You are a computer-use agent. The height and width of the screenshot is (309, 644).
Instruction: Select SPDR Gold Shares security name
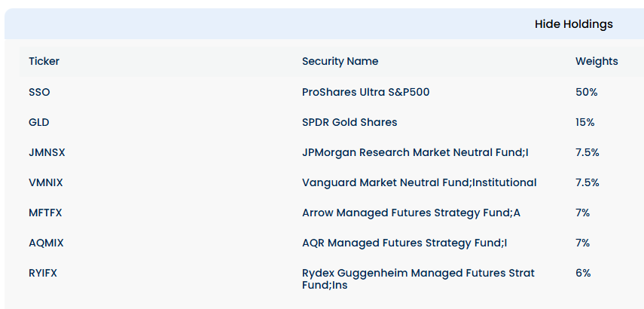pos(349,122)
